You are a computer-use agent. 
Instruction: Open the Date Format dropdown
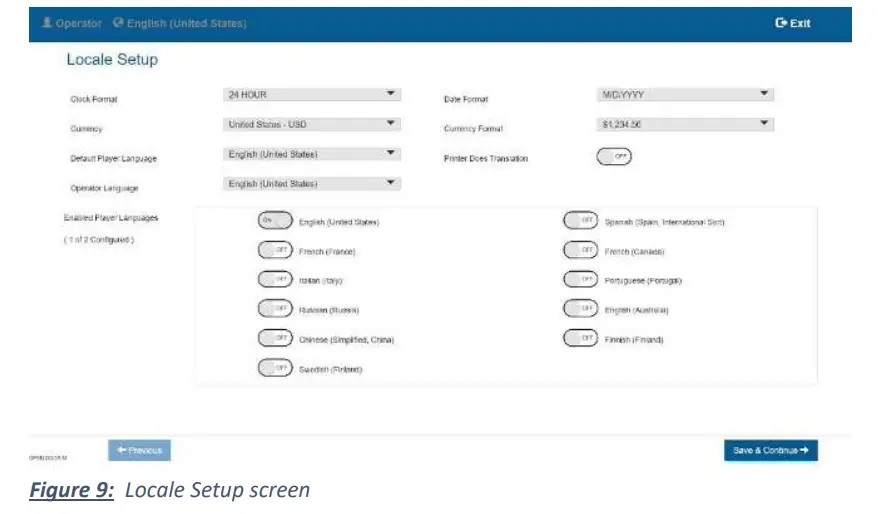point(685,95)
